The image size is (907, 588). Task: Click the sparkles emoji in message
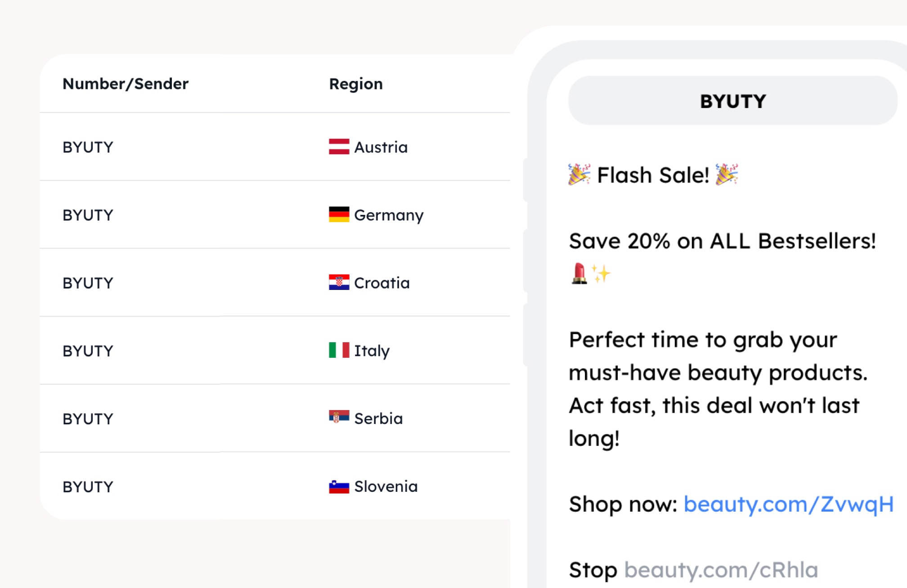[602, 273]
